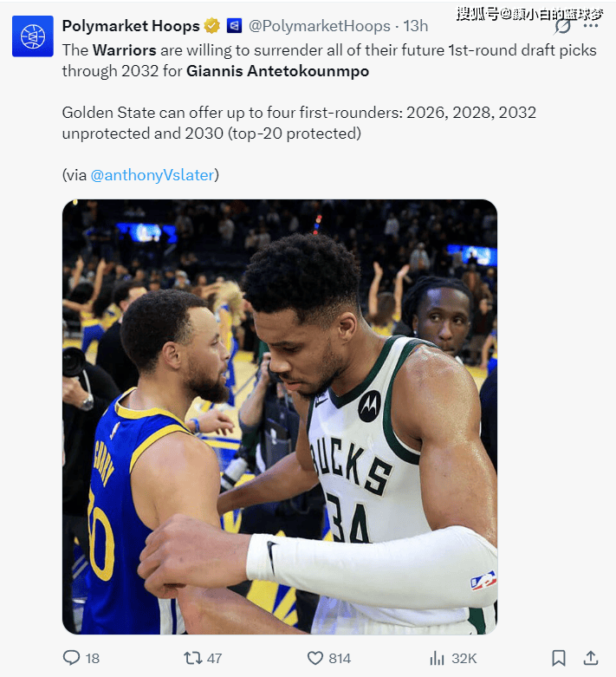
Task: Click the gold verified badge
Action: tap(212, 26)
